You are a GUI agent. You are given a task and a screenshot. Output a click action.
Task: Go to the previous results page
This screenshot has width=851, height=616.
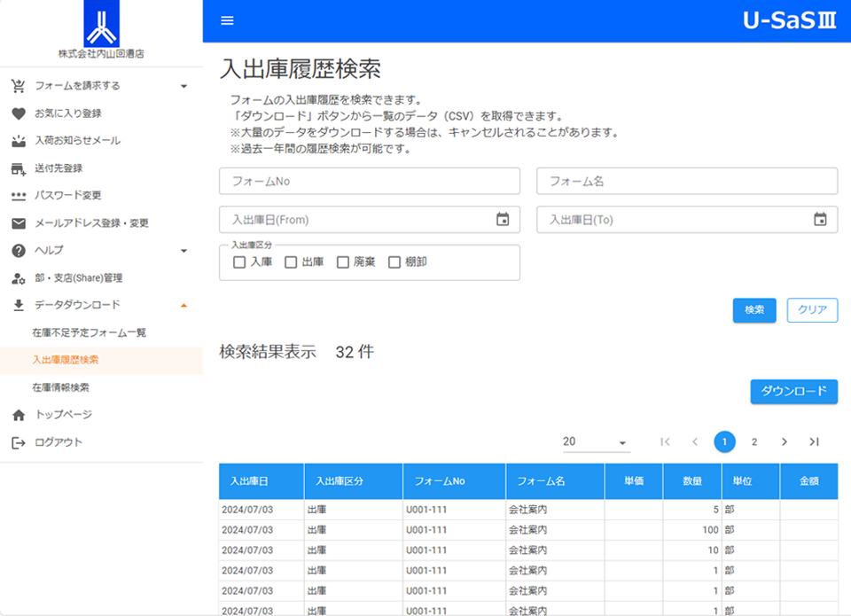click(x=695, y=441)
